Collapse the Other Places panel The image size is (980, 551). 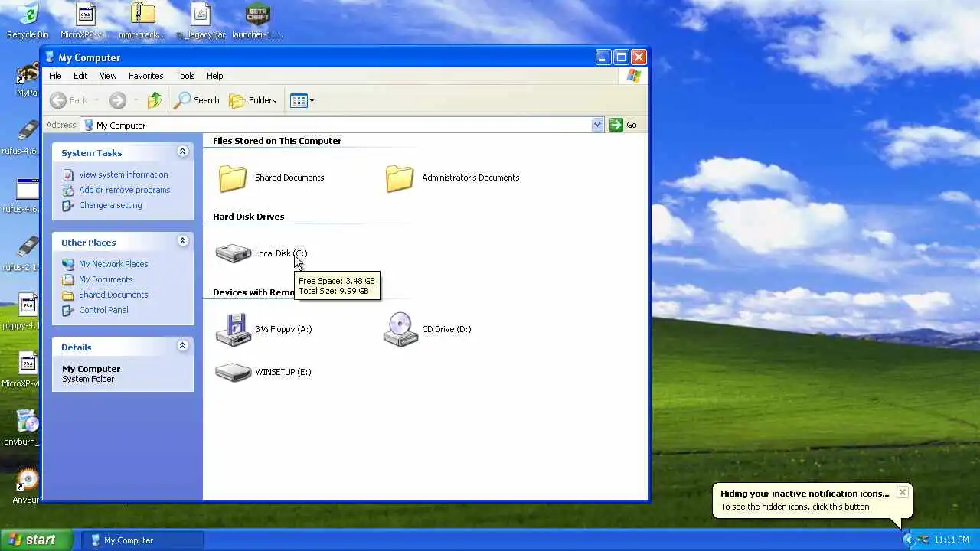[182, 241]
